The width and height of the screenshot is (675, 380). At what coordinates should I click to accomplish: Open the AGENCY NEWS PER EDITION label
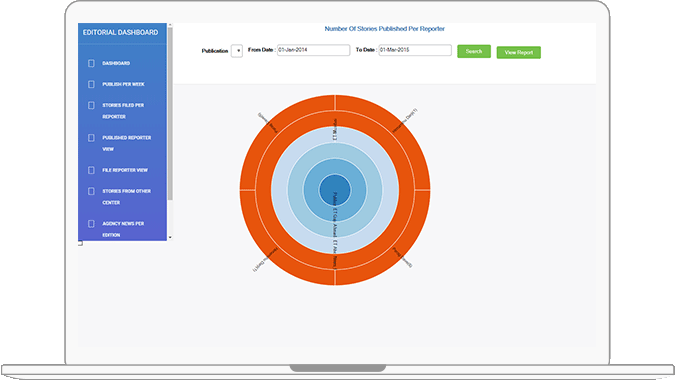123,229
